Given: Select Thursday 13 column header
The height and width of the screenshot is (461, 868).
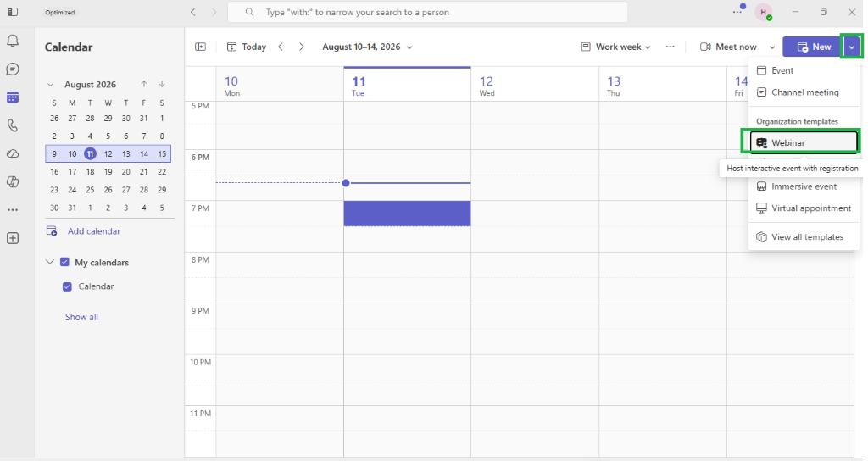Looking at the screenshot, I should pyautogui.click(x=663, y=85).
